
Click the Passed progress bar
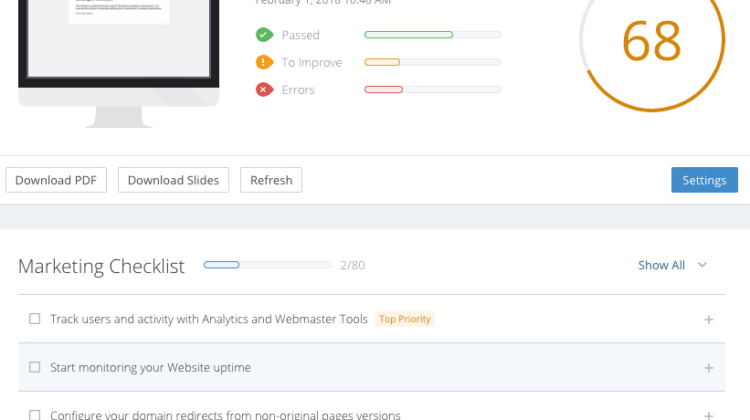pyautogui.click(x=432, y=35)
